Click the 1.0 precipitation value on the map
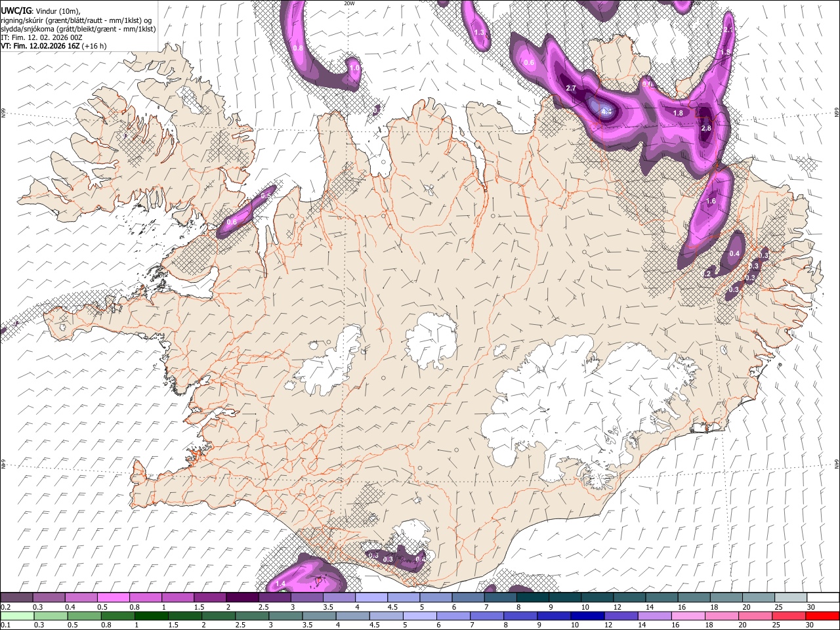This screenshot has height=630, width=840. tap(354, 68)
